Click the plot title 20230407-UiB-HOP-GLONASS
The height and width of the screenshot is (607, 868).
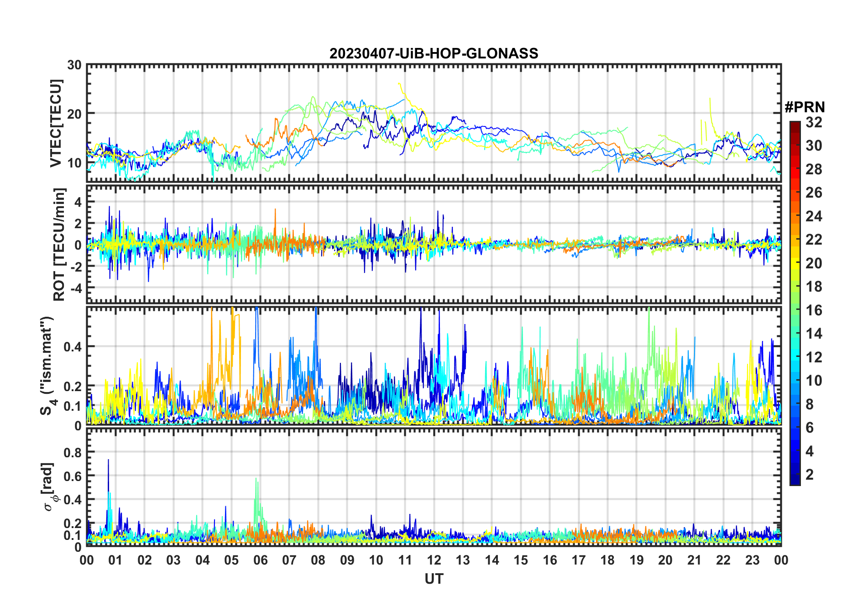[434, 53]
